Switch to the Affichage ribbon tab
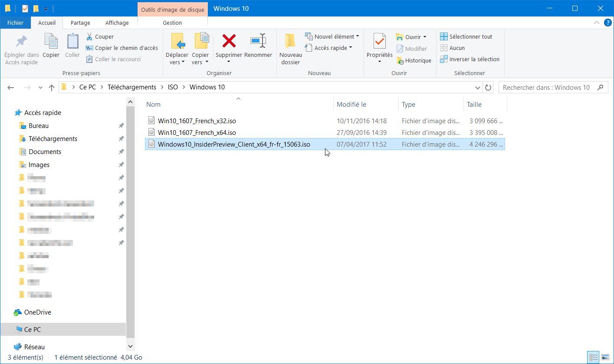The height and width of the screenshot is (364, 614). click(x=117, y=23)
